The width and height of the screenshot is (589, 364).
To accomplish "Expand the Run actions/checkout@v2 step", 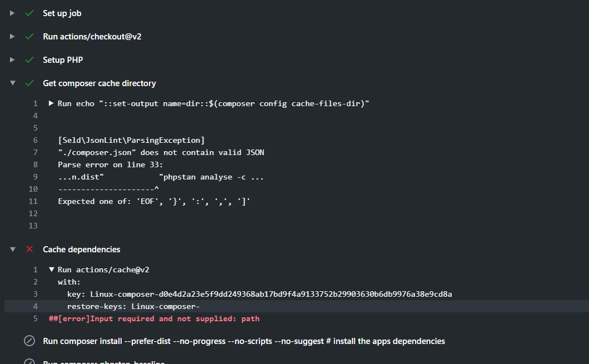I will pos(12,36).
